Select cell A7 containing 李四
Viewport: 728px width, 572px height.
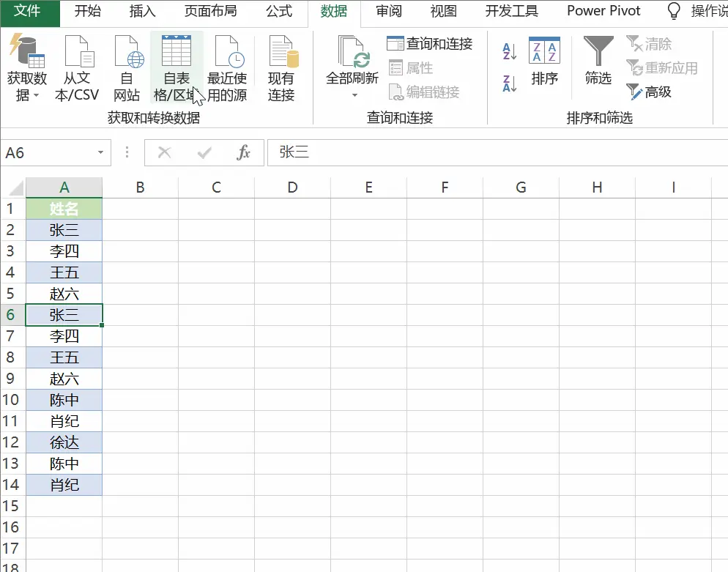point(64,336)
